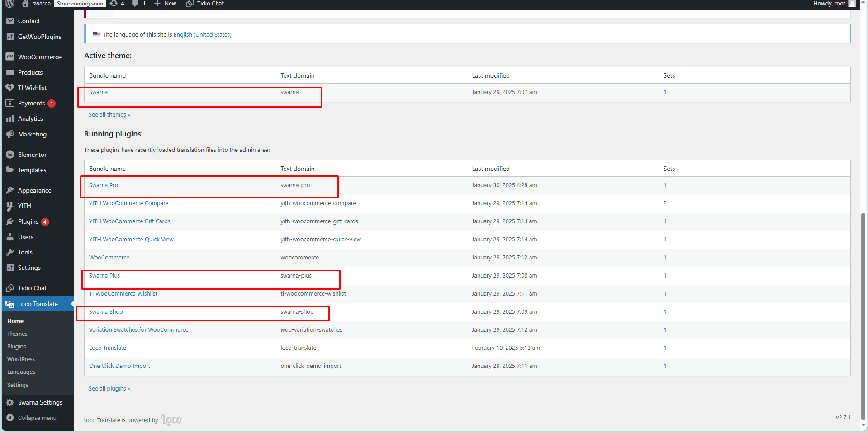This screenshot has height=433, width=868.
Task: Follow the See all themes link
Action: 109,114
